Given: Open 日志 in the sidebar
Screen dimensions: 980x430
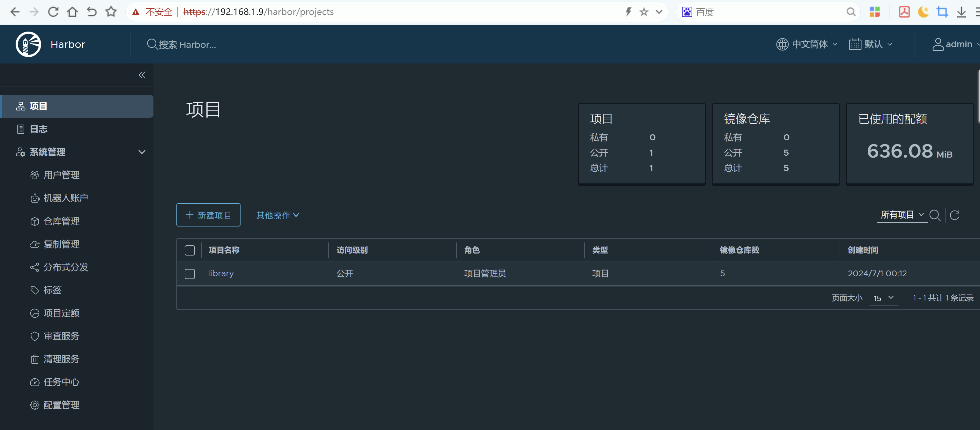Looking at the screenshot, I should click(38, 129).
